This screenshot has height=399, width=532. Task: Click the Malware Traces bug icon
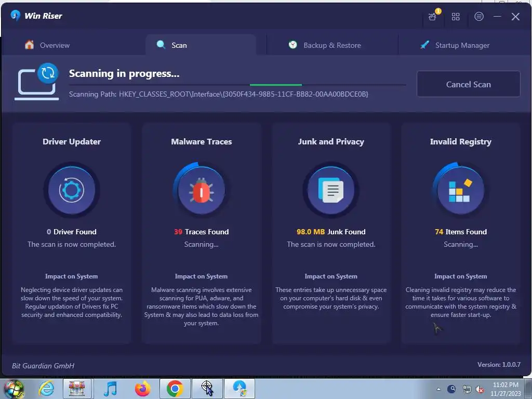(201, 190)
